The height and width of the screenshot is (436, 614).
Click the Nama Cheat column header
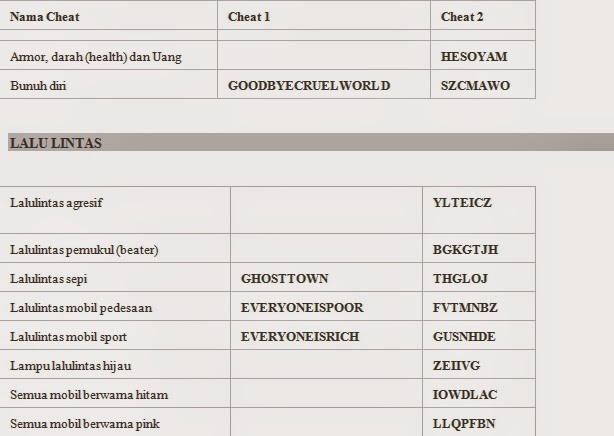pyautogui.click(x=45, y=17)
